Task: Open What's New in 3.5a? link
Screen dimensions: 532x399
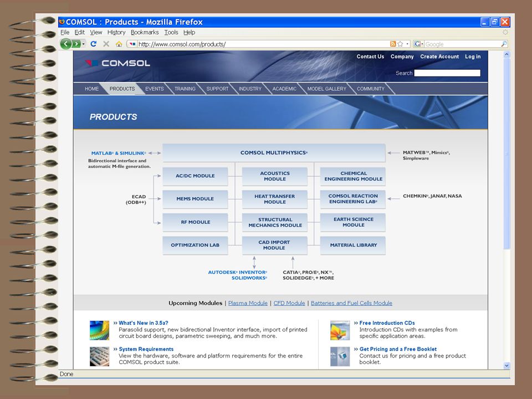Action: (143, 323)
